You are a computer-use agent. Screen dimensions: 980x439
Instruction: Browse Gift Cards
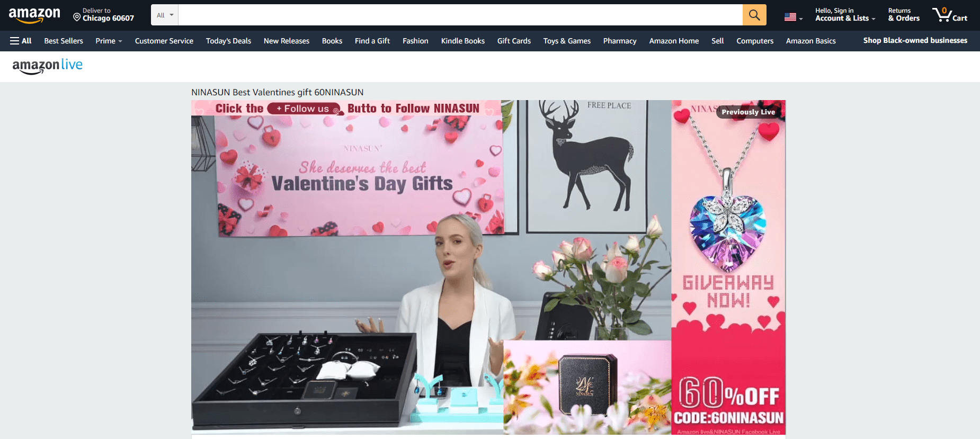514,41
